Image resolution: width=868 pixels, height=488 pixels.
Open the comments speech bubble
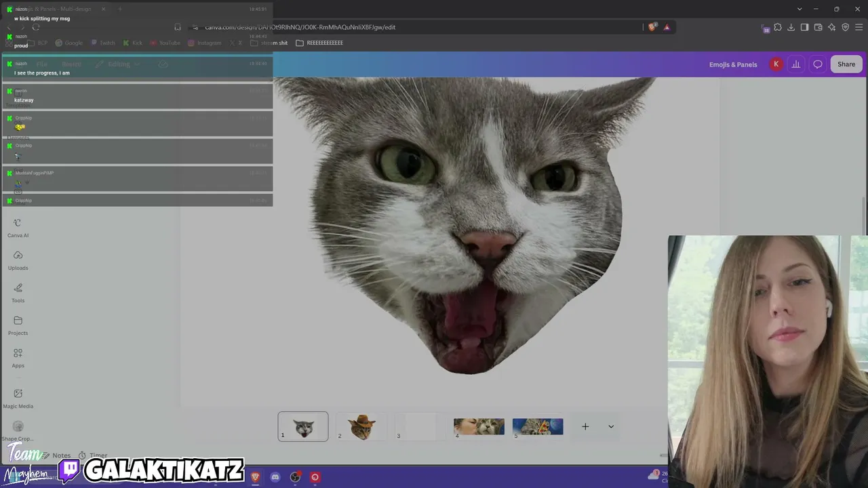tap(818, 64)
